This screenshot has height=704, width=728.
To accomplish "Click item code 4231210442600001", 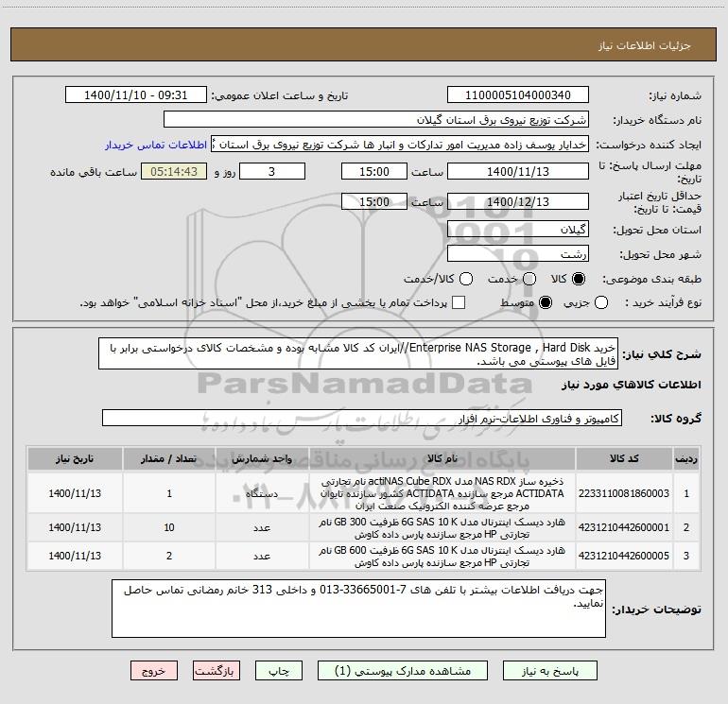I will coord(624,527).
